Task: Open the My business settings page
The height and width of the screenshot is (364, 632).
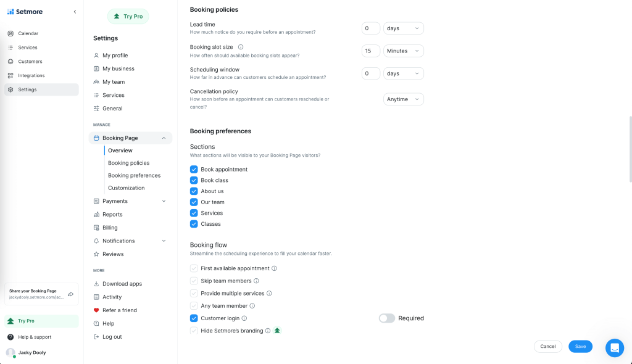Action: pyautogui.click(x=118, y=68)
